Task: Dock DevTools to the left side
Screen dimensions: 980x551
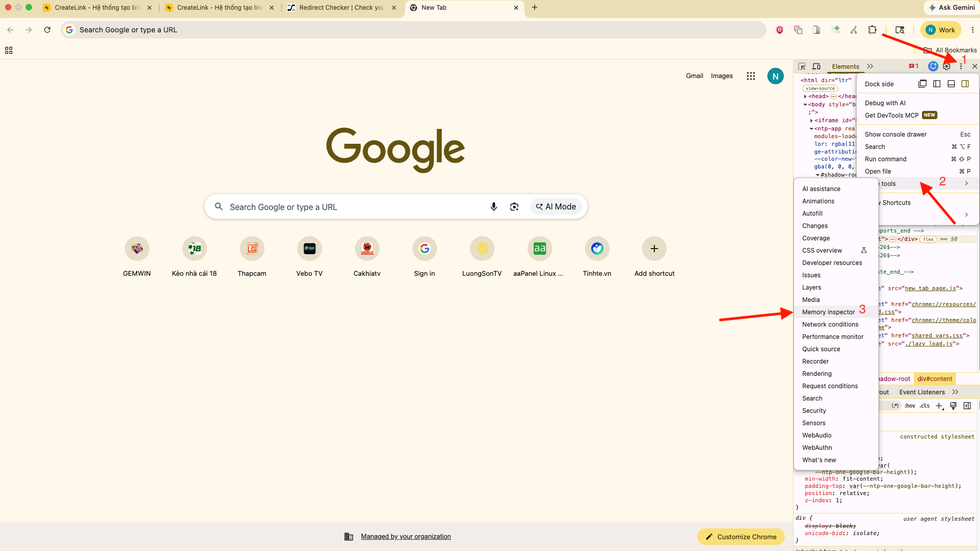Action: 937,84
